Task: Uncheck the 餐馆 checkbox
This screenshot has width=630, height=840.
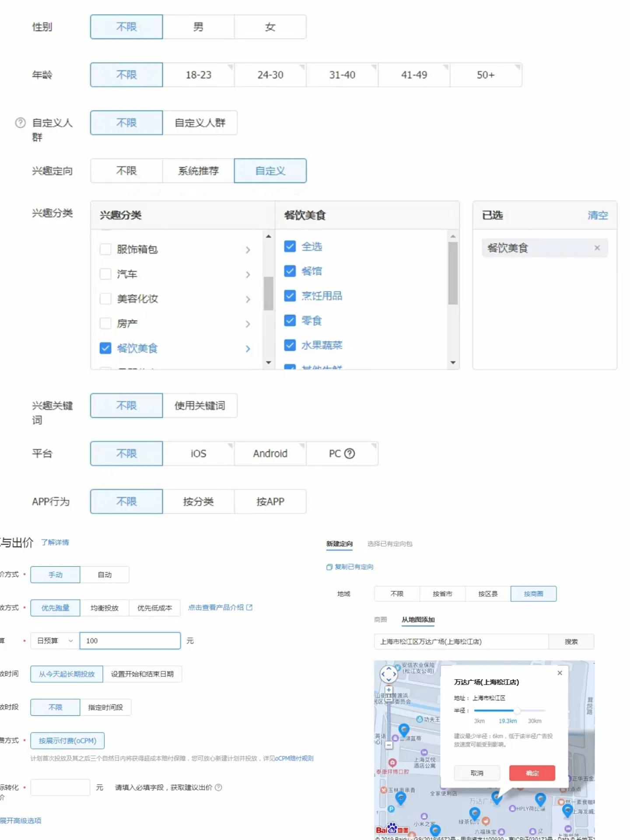Action: [x=290, y=271]
